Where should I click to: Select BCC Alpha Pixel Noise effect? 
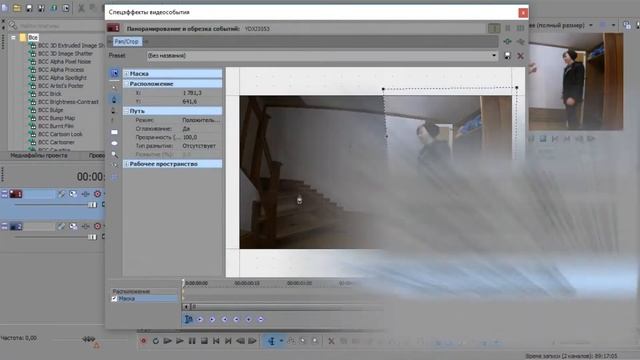(x=64, y=62)
